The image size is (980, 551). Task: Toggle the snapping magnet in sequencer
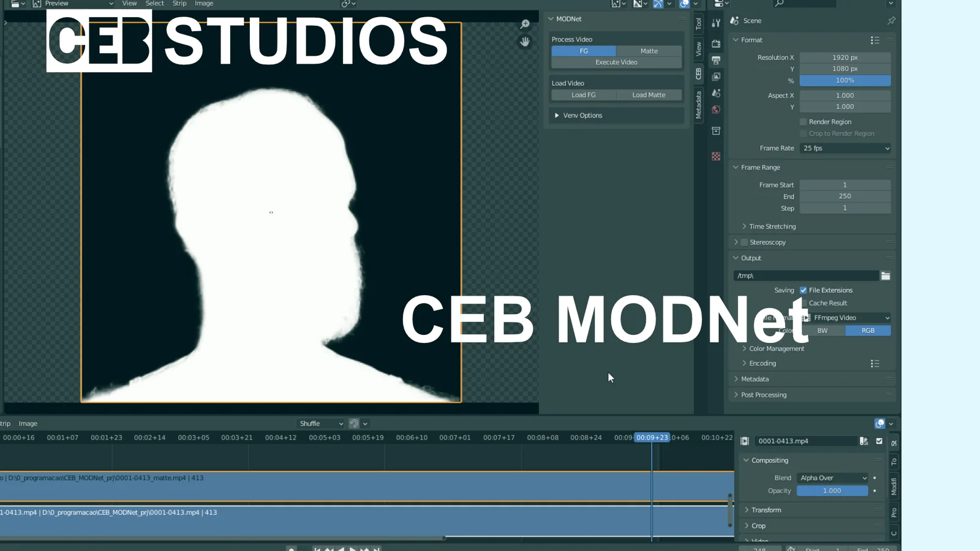[354, 424]
